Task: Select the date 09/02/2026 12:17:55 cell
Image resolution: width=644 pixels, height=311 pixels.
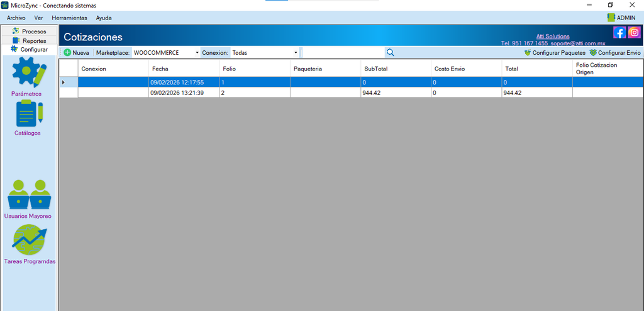Action: click(x=184, y=82)
